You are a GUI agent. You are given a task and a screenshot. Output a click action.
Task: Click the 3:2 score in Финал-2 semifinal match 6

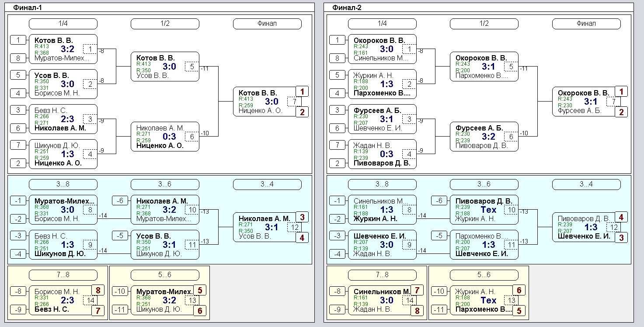pos(488,137)
